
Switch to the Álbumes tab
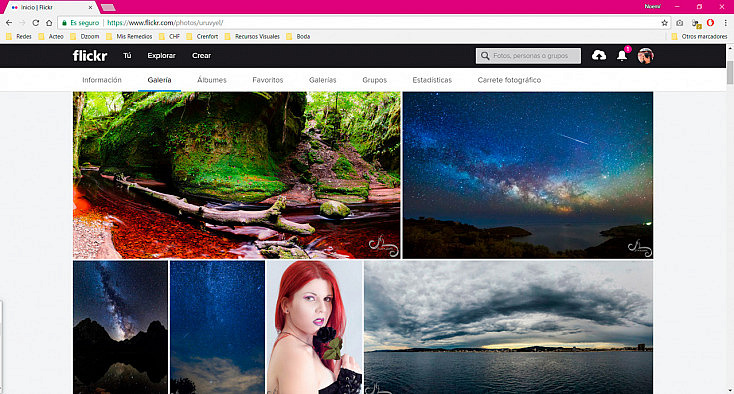click(212, 80)
